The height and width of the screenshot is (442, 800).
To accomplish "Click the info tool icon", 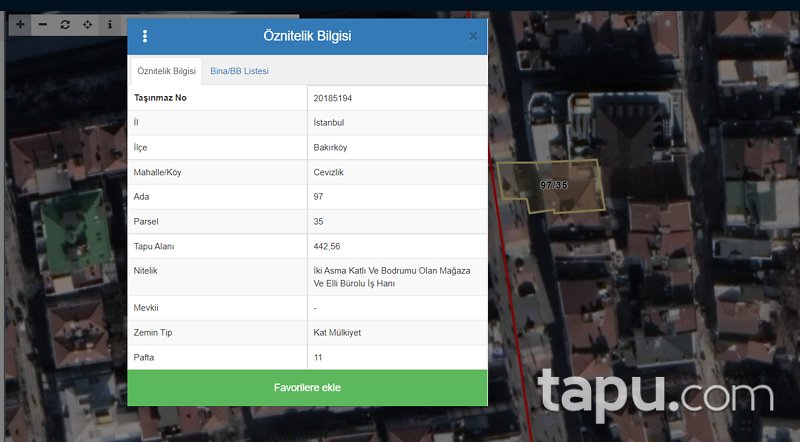I will tap(110, 24).
